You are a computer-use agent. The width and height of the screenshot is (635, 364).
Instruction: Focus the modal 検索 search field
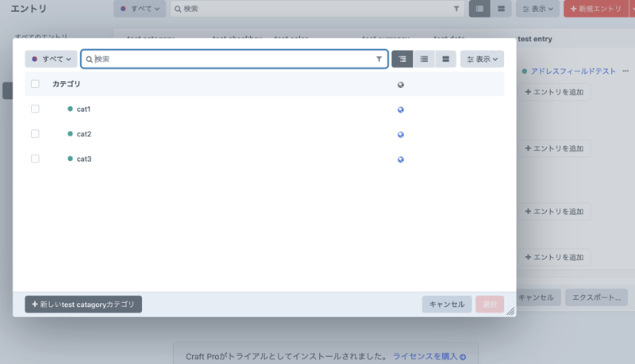234,59
